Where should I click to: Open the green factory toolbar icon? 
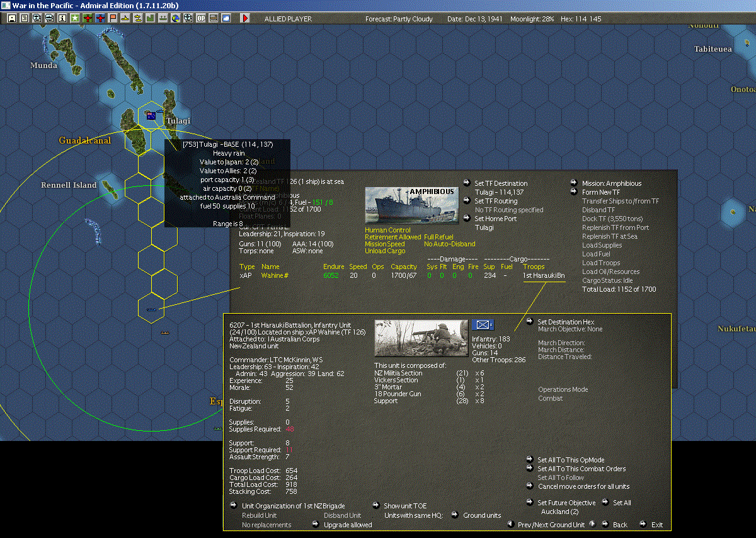[150, 18]
